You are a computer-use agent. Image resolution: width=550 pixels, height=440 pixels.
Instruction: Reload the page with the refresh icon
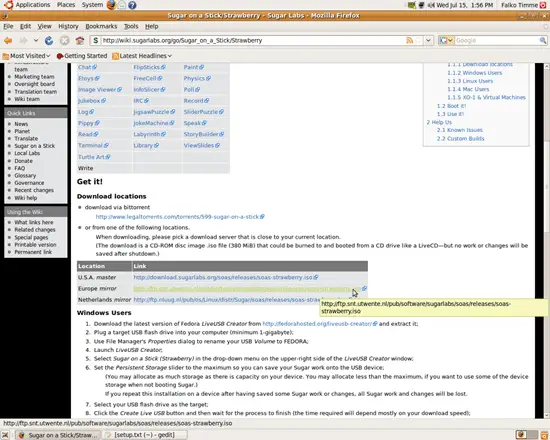point(49,41)
